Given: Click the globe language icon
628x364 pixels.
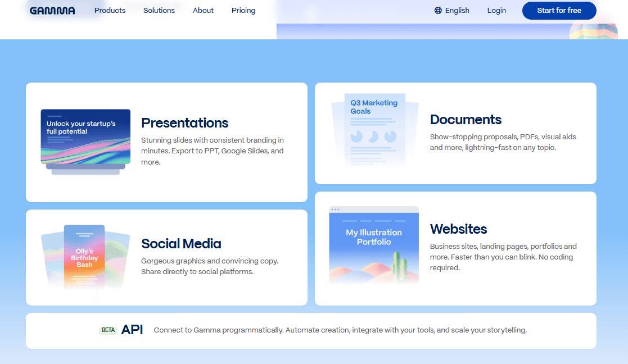Looking at the screenshot, I should point(438,11).
